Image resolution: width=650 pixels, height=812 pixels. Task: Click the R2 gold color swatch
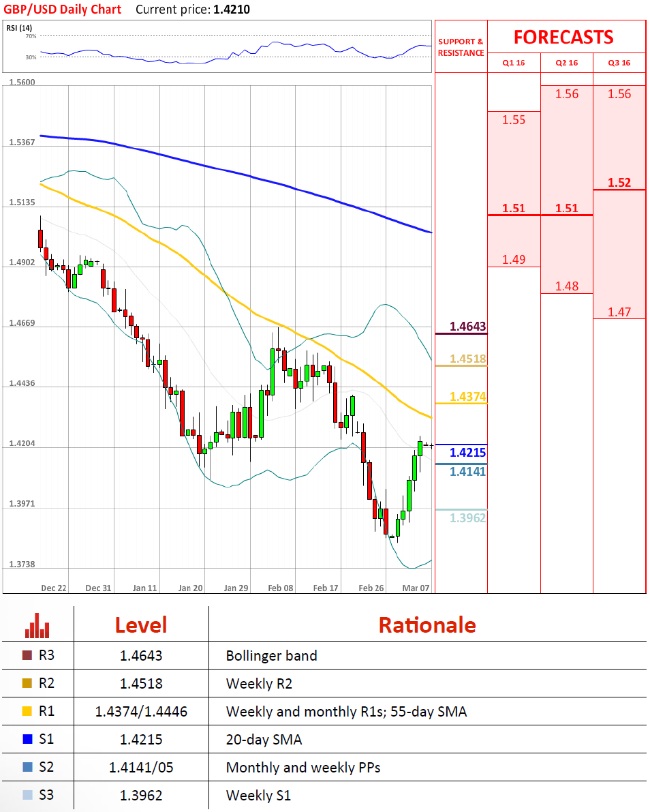(x=27, y=683)
